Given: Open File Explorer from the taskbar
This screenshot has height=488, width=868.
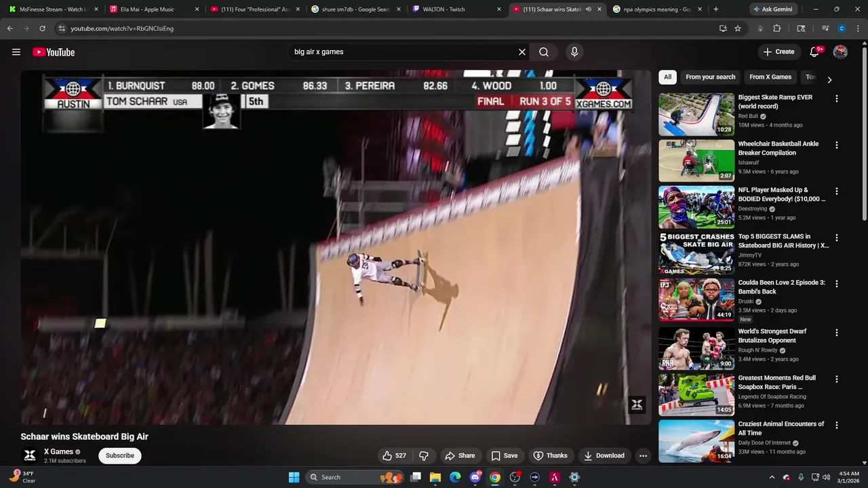Looking at the screenshot, I should [x=435, y=477].
